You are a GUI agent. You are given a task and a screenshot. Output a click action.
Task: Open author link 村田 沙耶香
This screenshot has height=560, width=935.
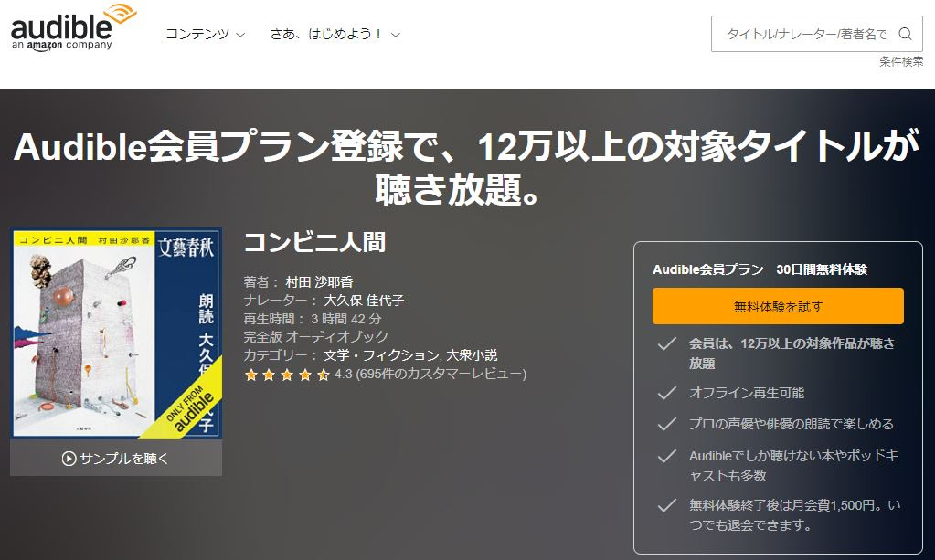[319, 281]
